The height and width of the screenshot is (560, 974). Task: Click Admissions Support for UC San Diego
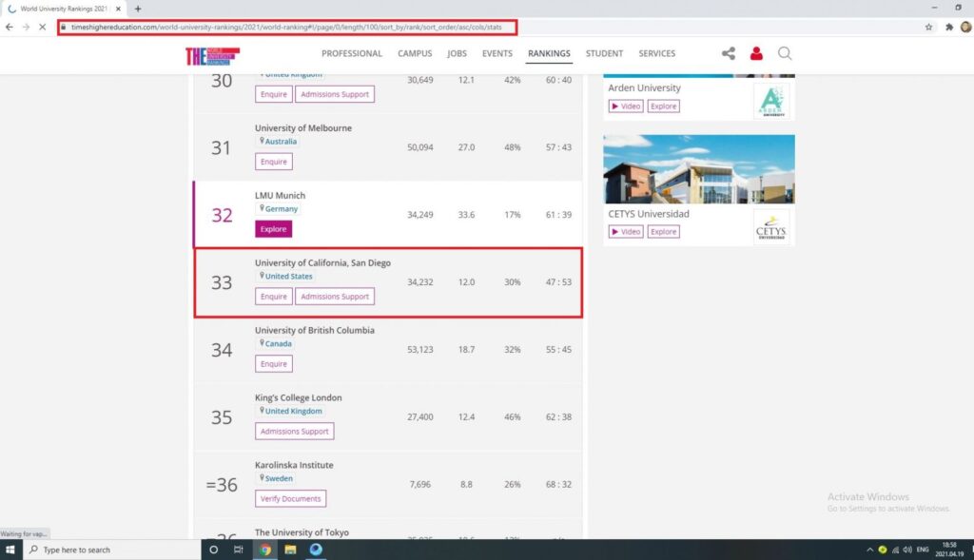click(x=335, y=297)
